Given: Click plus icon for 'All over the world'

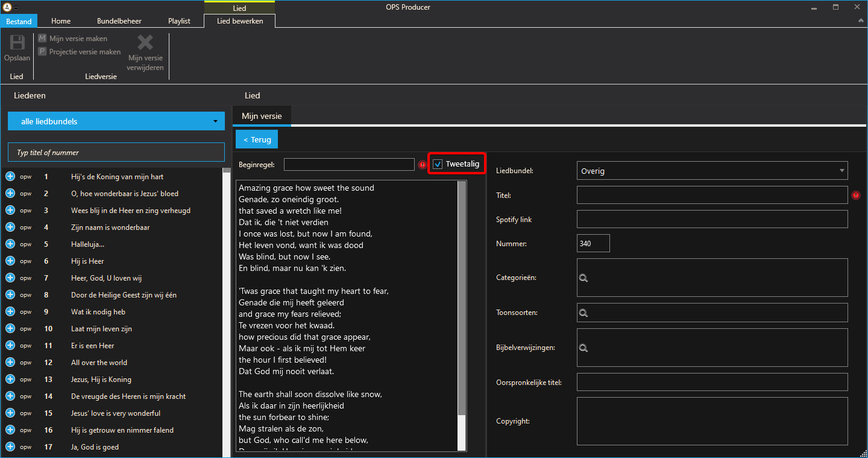Looking at the screenshot, I should (x=10, y=363).
